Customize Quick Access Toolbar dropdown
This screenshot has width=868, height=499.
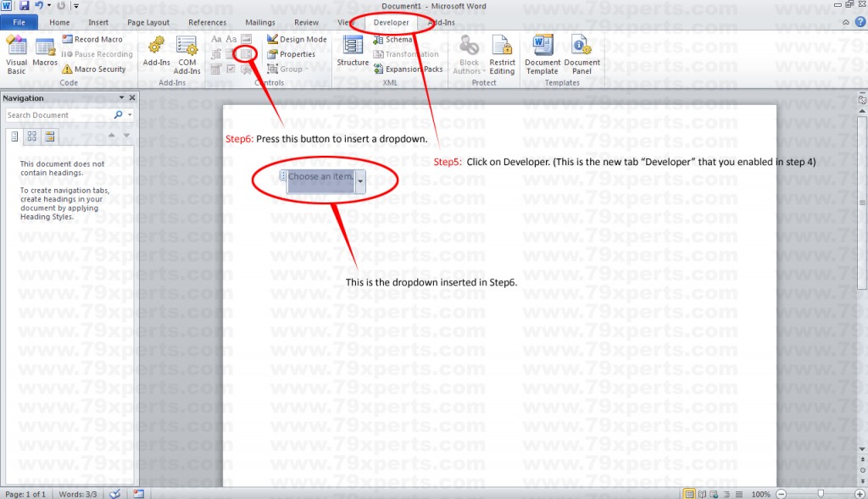point(76,6)
